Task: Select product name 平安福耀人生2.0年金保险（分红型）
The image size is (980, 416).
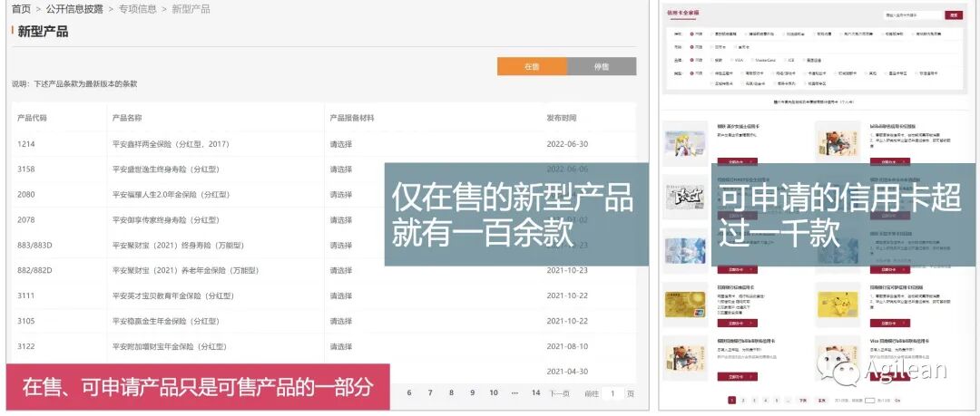Action: (x=171, y=195)
